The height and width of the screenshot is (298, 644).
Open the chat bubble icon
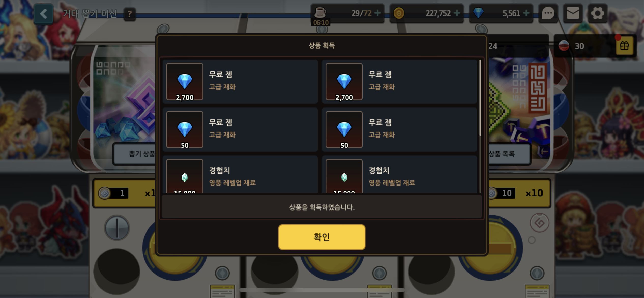(548, 13)
